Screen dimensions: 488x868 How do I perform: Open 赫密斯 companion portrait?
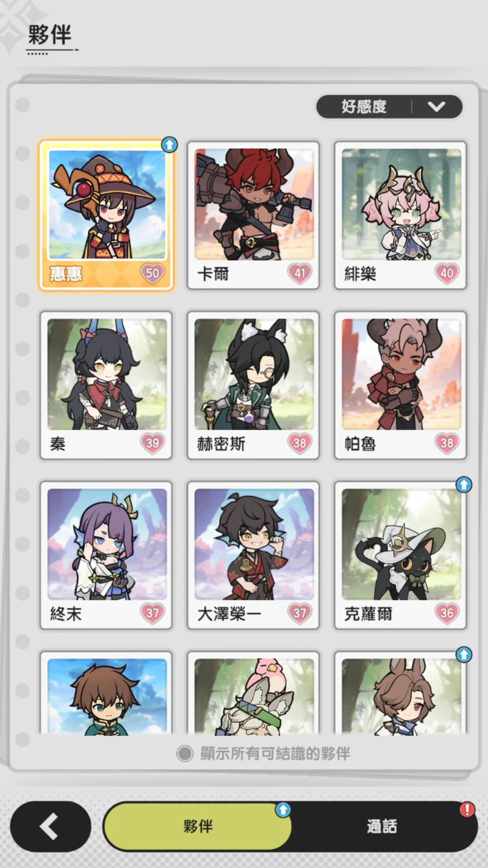coord(253,386)
